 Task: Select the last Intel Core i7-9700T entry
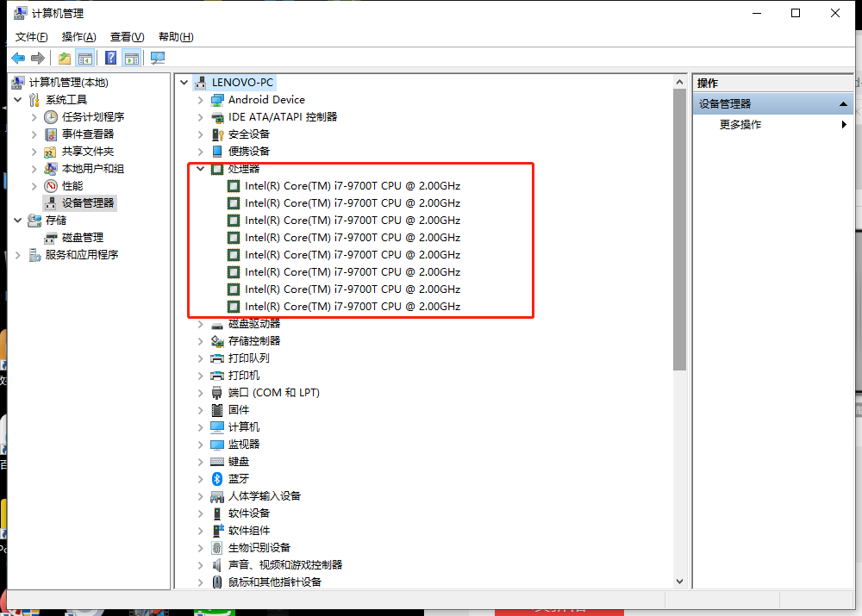(x=353, y=307)
